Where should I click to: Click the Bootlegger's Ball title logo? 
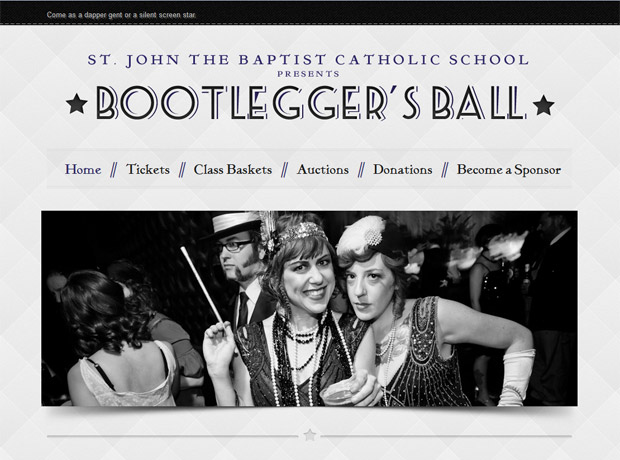[x=310, y=102]
